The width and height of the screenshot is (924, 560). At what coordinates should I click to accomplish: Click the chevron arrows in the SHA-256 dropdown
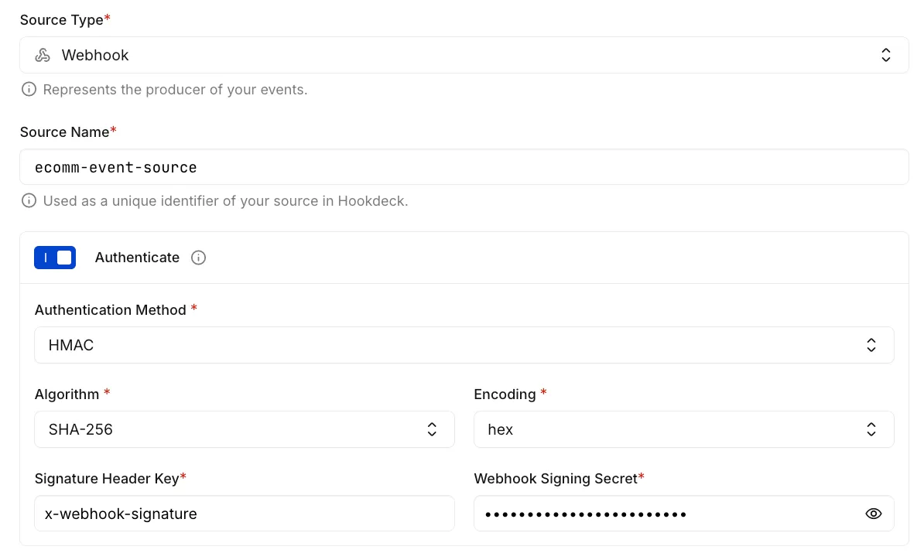[432, 429]
